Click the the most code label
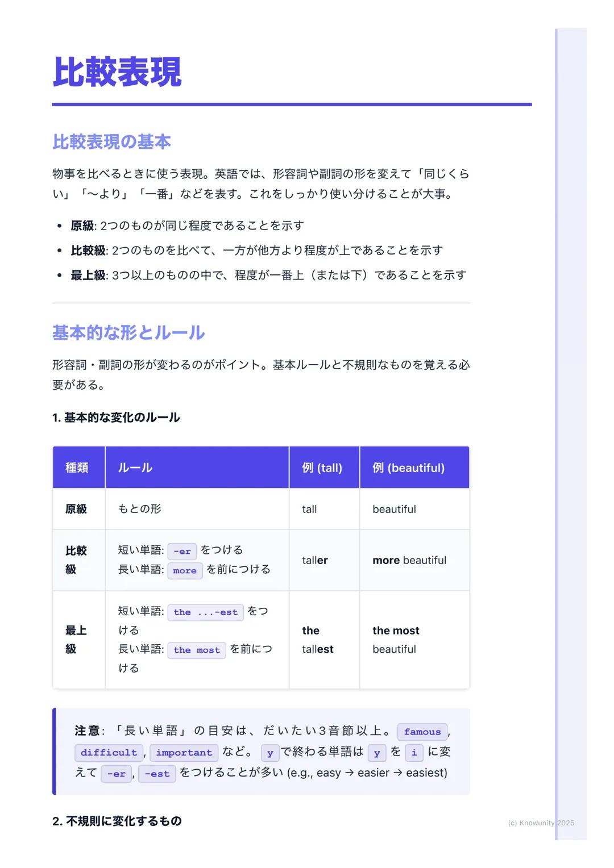 pos(196,650)
